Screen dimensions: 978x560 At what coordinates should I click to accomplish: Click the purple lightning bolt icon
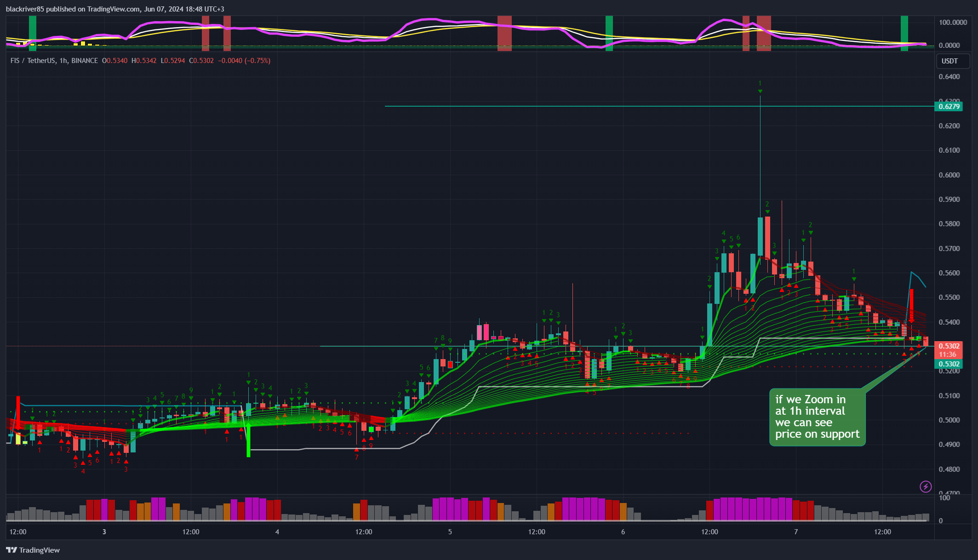click(926, 486)
